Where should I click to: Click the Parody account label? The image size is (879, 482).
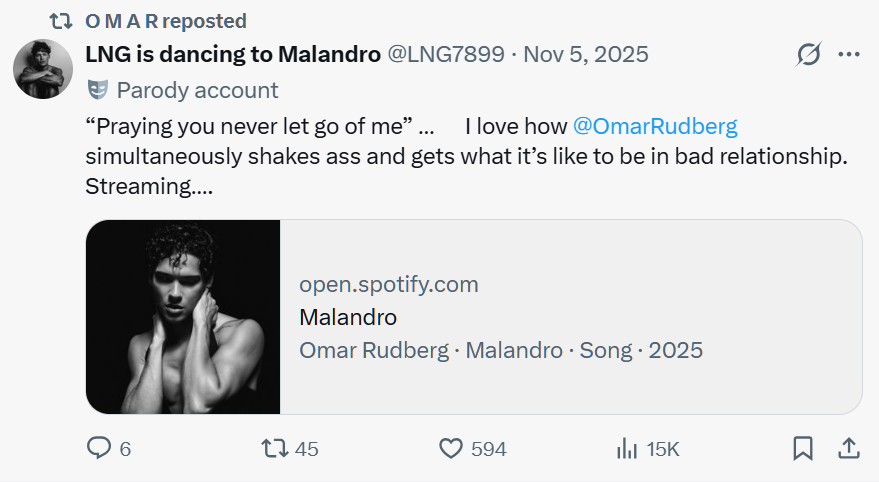click(x=197, y=90)
